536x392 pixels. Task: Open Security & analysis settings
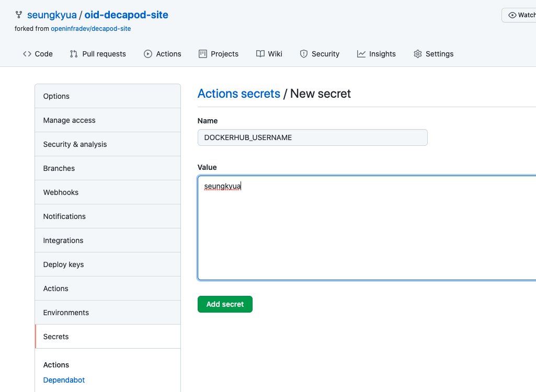click(x=108, y=144)
